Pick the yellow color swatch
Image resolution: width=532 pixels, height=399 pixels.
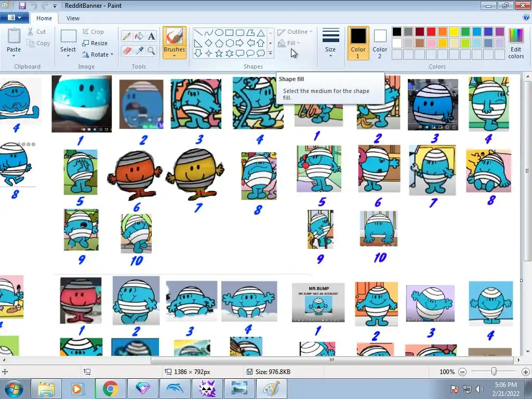[454, 32]
